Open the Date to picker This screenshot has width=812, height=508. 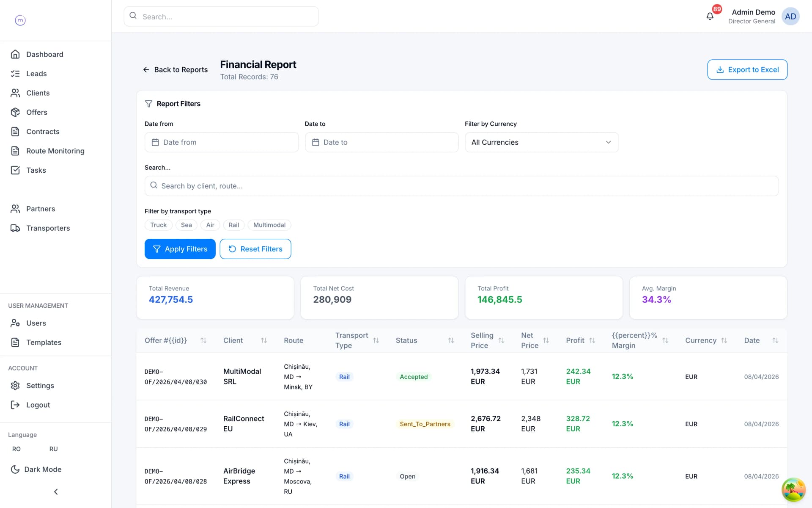coord(381,142)
